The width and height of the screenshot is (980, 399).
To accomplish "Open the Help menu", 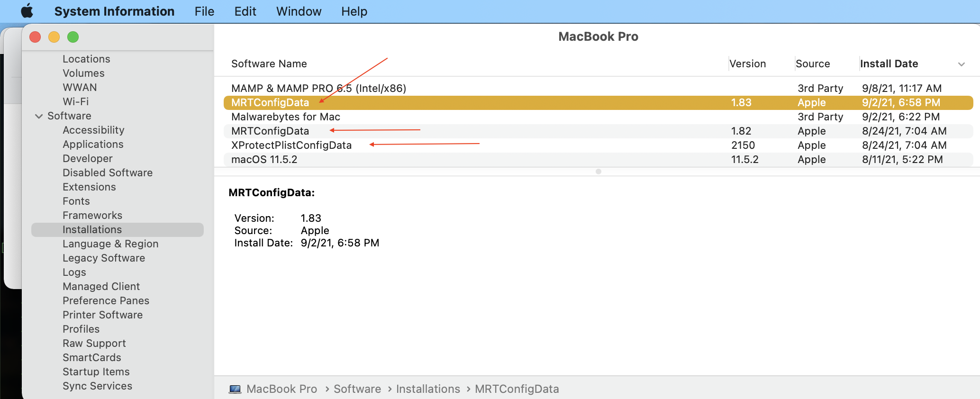I will pyautogui.click(x=354, y=11).
